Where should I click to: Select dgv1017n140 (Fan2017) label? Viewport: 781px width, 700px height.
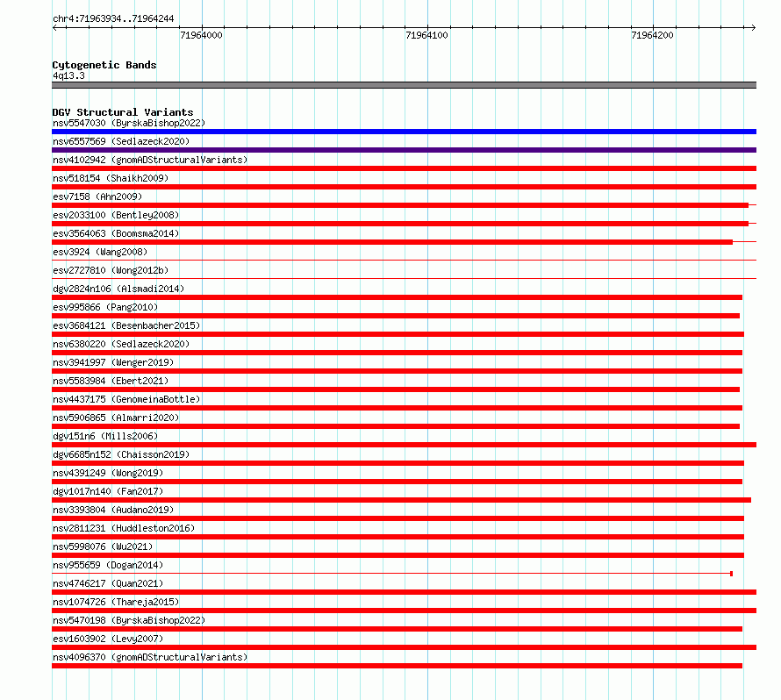pyautogui.click(x=108, y=491)
